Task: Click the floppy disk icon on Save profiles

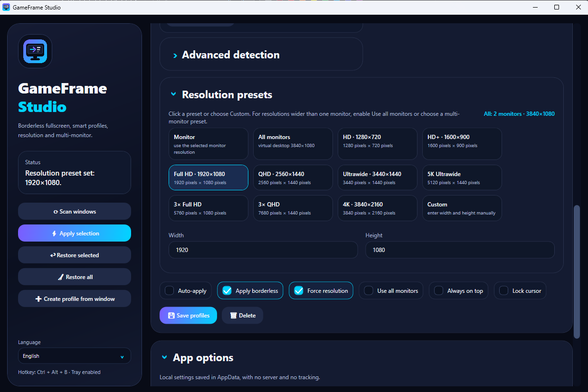Action: point(171,316)
